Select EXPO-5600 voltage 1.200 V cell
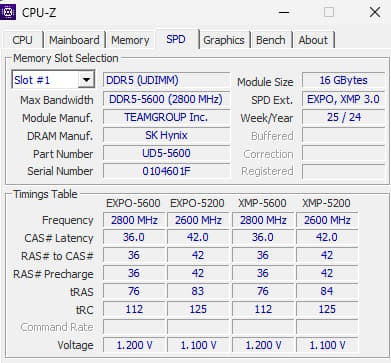Image resolution: width=391 pixels, height=363 pixels. pos(134,345)
